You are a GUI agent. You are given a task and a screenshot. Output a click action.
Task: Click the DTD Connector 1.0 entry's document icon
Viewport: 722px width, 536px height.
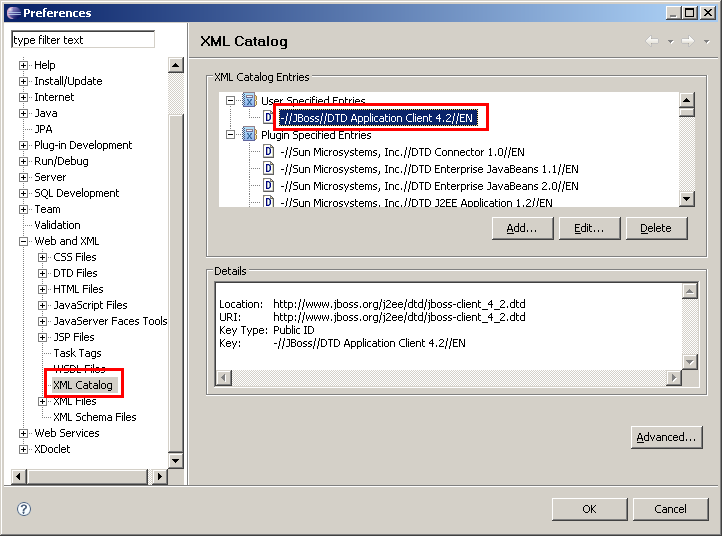pyautogui.click(x=268, y=151)
